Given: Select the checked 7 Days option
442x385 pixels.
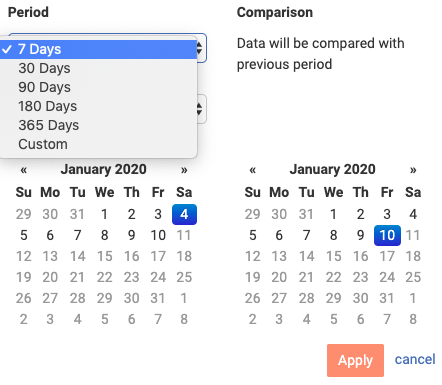Looking at the screenshot, I should click(98, 49).
